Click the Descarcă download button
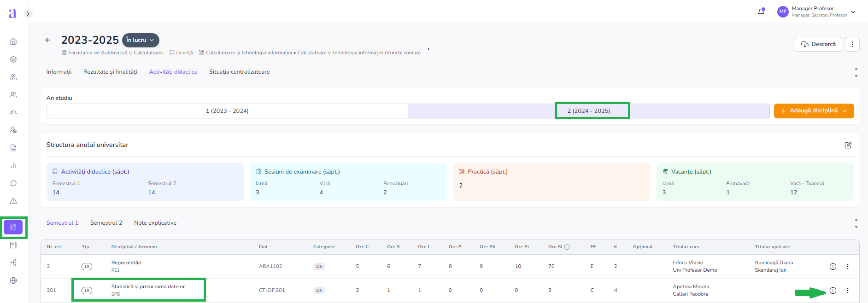Image resolution: width=868 pixels, height=303 pixels. [818, 44]
